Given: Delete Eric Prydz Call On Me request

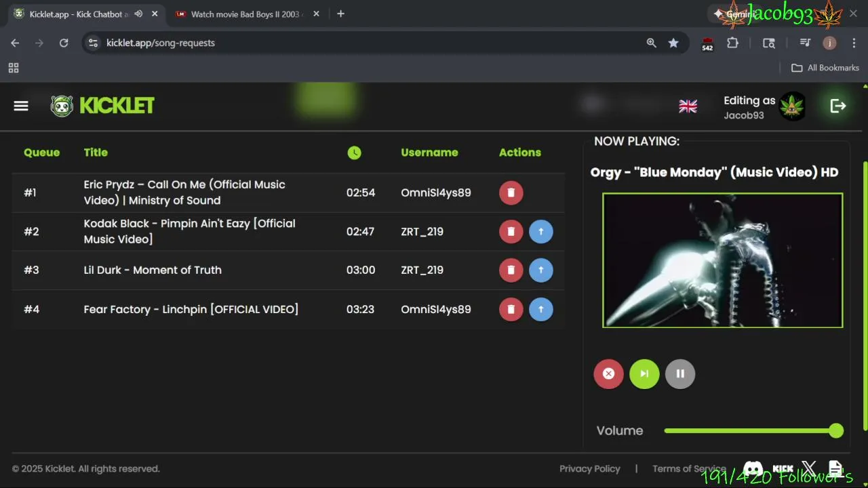Looking at the screenshot, I should point(511,192).
